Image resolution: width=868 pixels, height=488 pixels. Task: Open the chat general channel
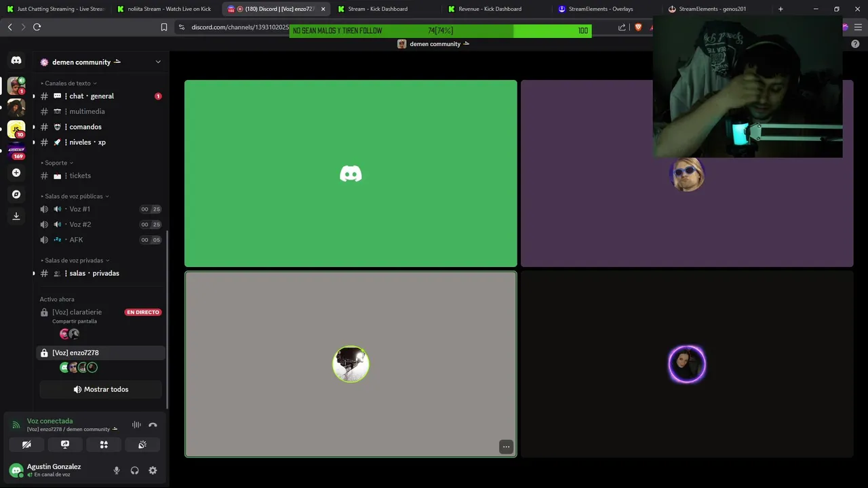100,96
